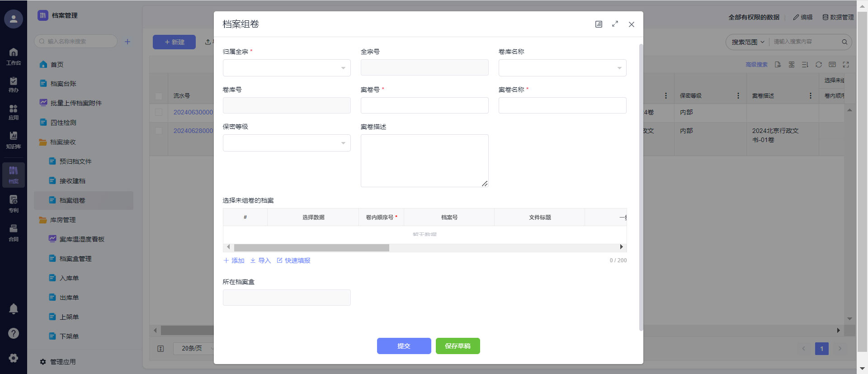This screenshot has width=868, height=374.
Task: Select 档案盒管理 in the sidebar menu
Action: pyautogui.click(x=75, y=259)
